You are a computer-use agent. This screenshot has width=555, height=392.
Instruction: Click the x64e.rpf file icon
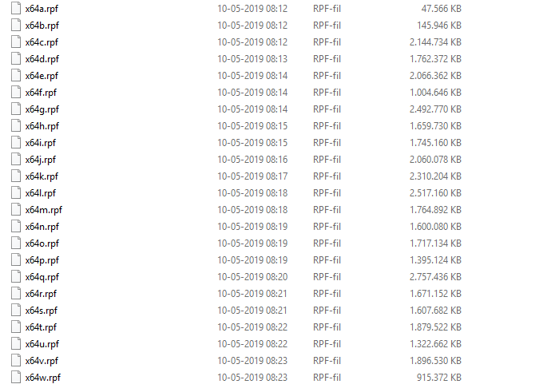[16, 75]
